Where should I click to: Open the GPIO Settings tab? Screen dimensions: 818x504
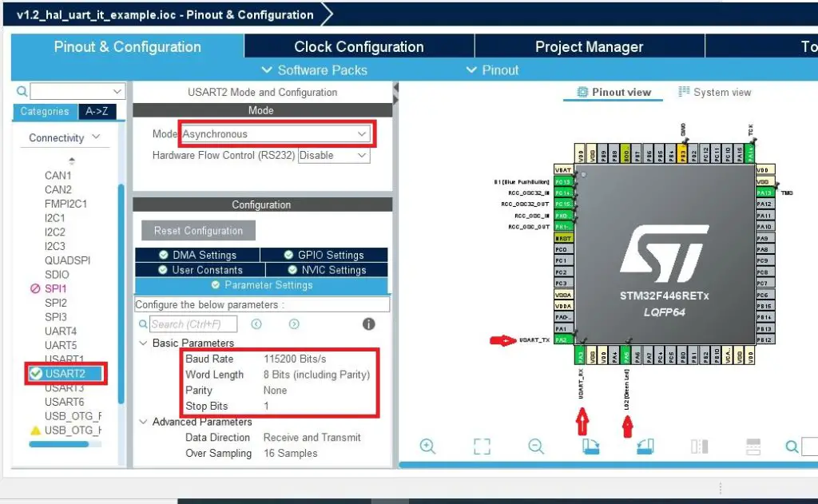click(x=324, y=255)
